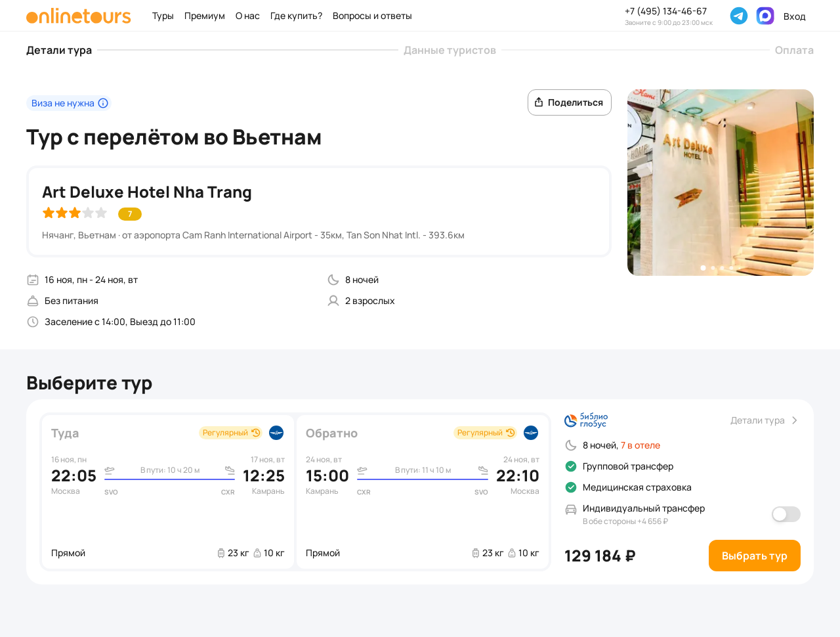Viewport: 840px width, 637px height.
Task: Click the Поделиться share button
Action: [x=570, y=102]
